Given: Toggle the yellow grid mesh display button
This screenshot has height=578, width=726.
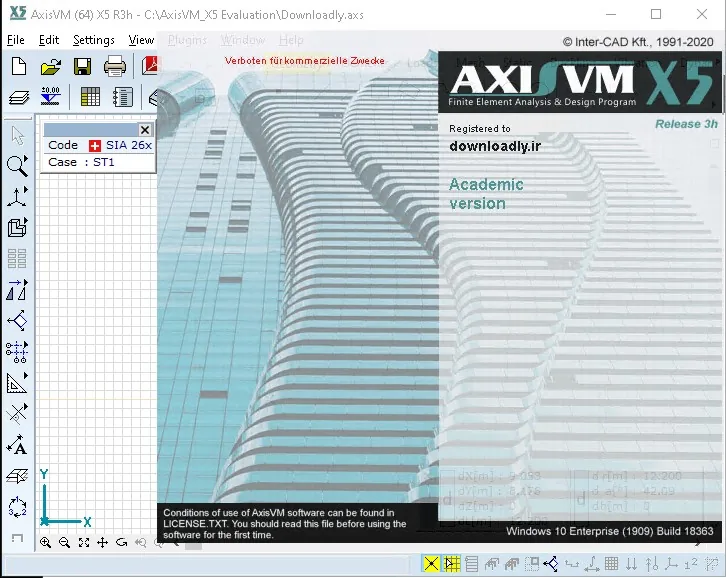Looking at the screenshot, I should [x=452, y=564].
